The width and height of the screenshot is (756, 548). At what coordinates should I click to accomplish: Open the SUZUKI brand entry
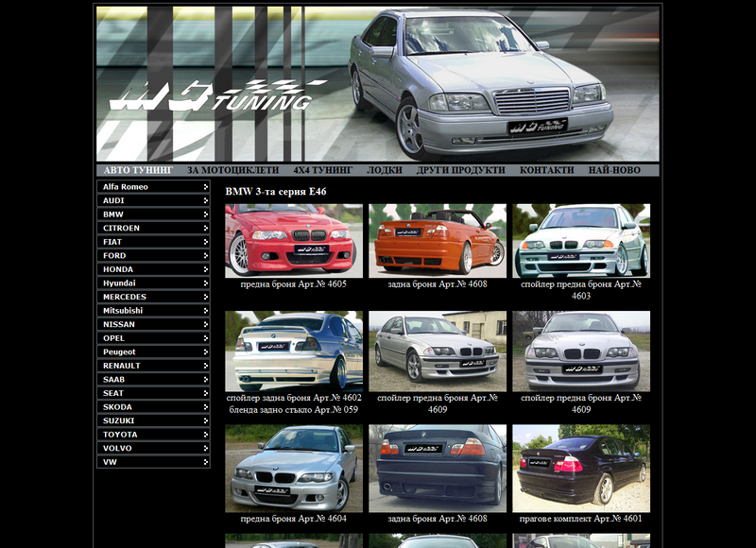point(153,420)
